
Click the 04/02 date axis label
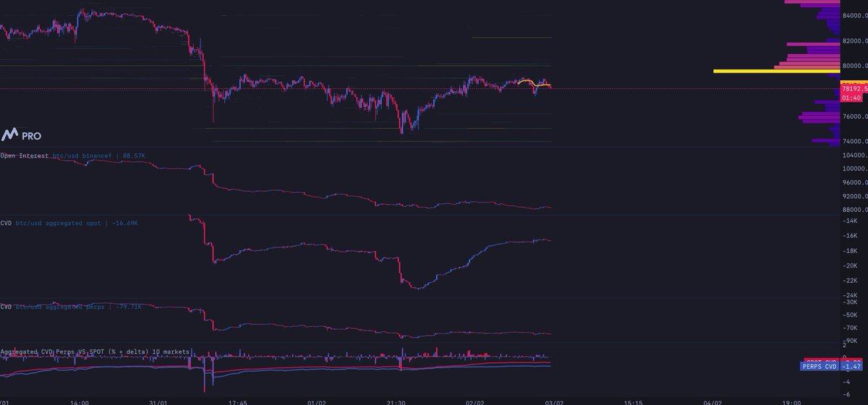[x=712, y=401]
